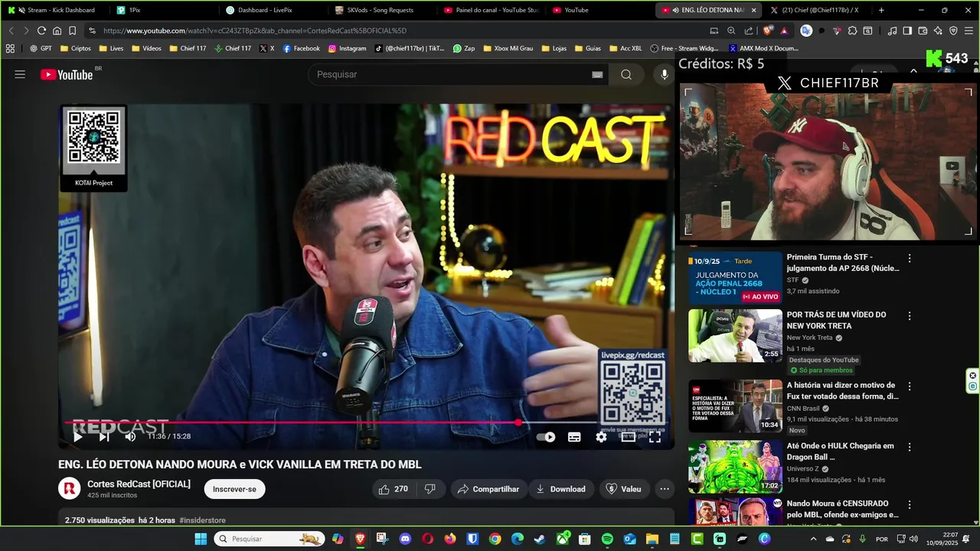Click the #insiderstore hashtag link
This screenshot has height=551, width=980.
(202, 520)
